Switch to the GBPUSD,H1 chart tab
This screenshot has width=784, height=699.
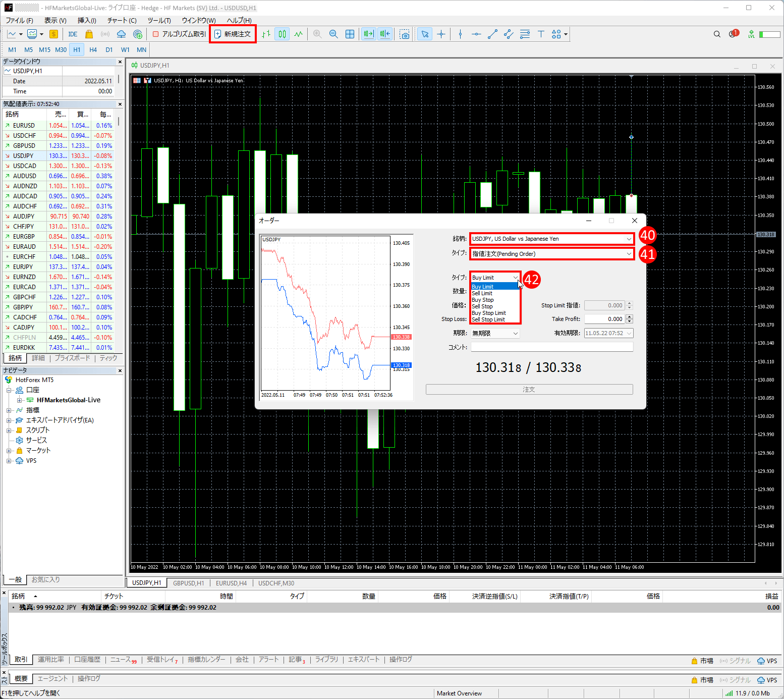tap(188, 583)
